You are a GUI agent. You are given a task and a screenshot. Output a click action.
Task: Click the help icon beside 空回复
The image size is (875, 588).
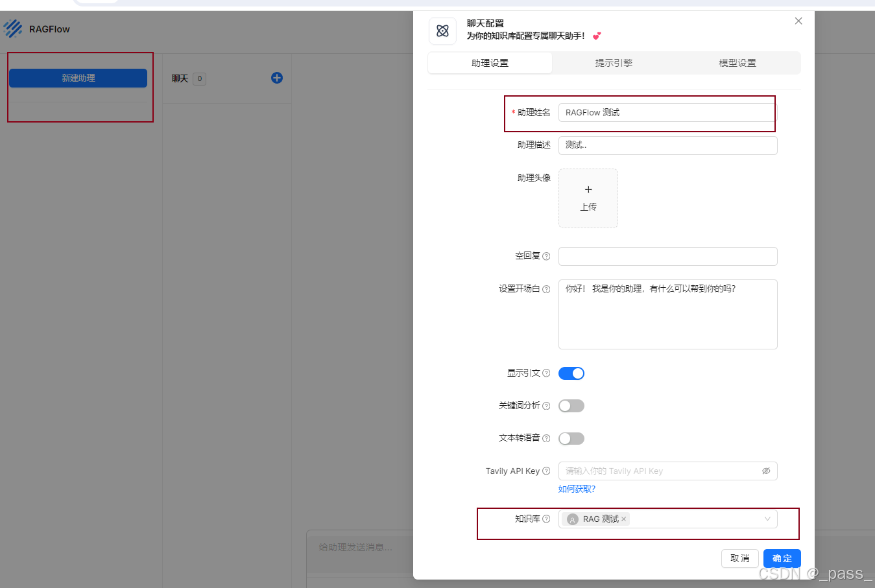pyautogui.click(x=546, y=256)
